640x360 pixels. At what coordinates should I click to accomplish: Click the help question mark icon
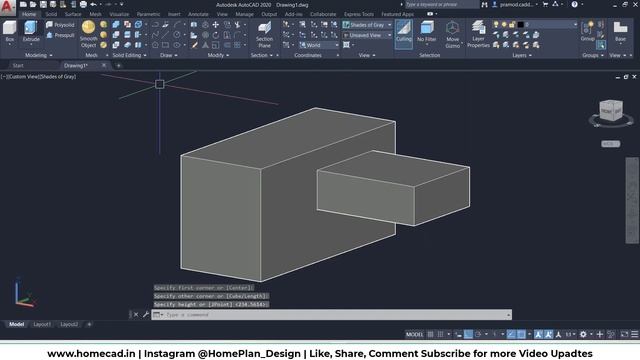pos(574,4)
